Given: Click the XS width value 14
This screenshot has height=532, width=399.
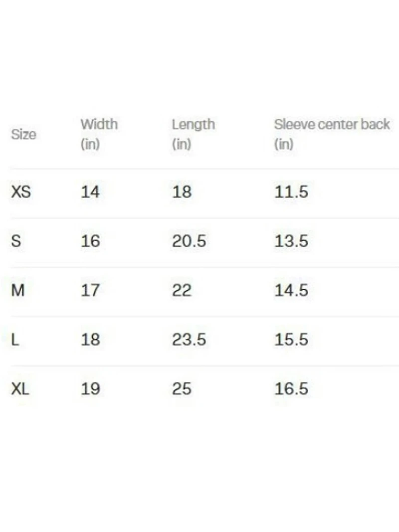Looking at the screenshot, I should point(90,191).
